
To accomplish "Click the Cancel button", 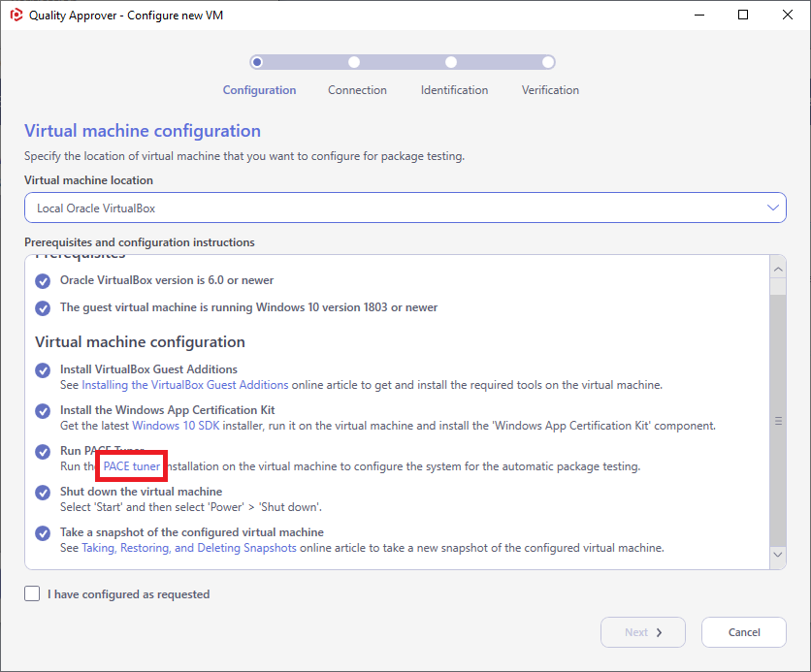I will [x=744, y=632].
